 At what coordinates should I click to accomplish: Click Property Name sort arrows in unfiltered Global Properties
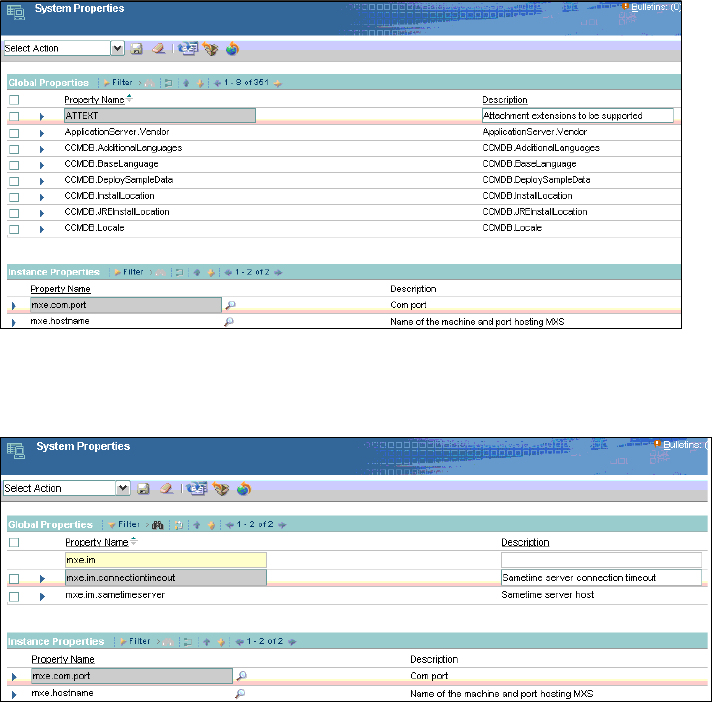(129, 98)
